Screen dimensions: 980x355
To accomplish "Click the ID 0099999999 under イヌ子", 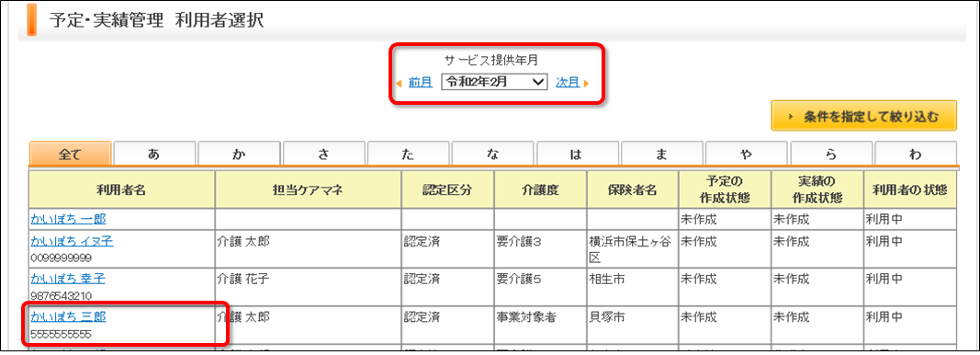I will [61, 258].
